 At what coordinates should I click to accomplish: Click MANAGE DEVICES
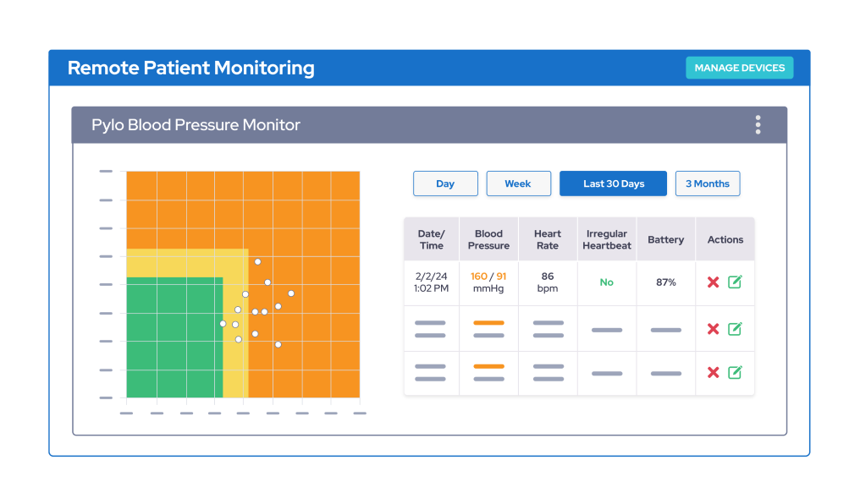[x=739, y=68]
